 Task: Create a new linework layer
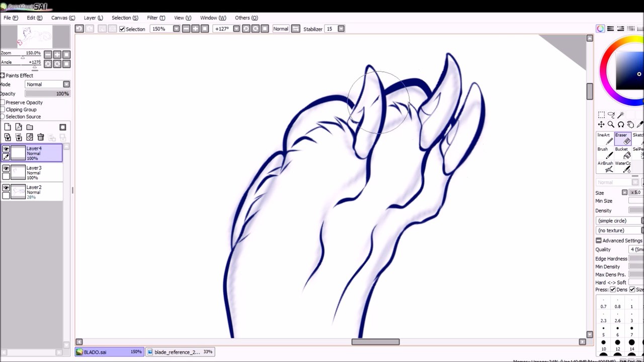point(19,127)
